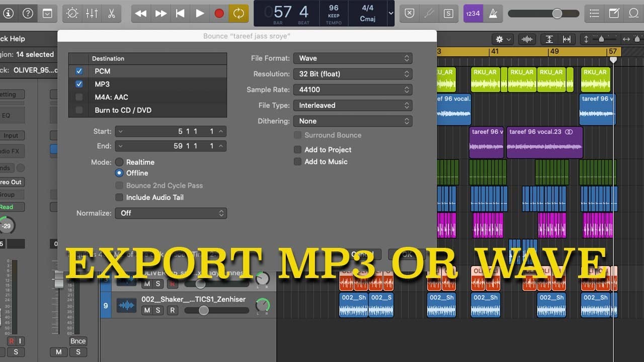Decrease End position with down arrow
The height and width of the screenshot is (362, 644).
(121, 146)
